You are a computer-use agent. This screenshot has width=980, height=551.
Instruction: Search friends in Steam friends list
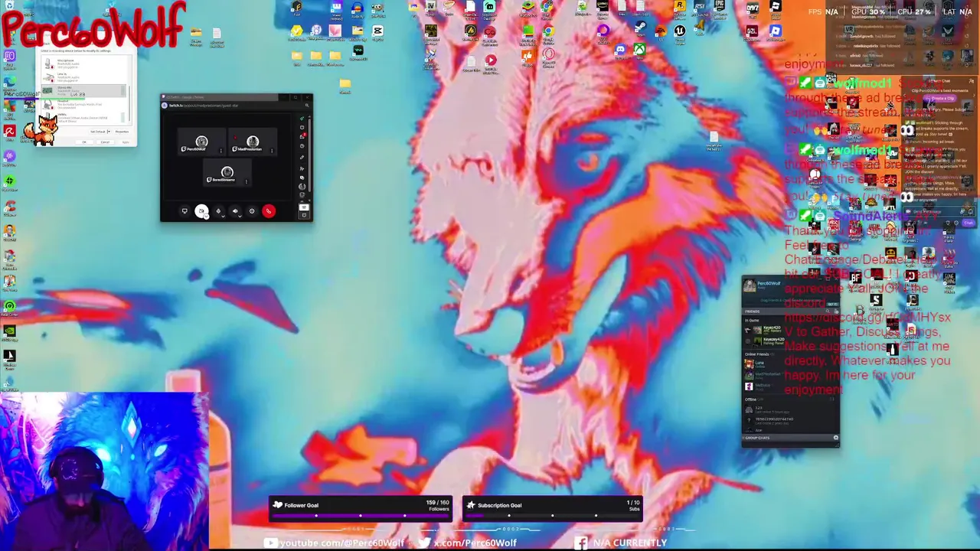pos(828,311)
